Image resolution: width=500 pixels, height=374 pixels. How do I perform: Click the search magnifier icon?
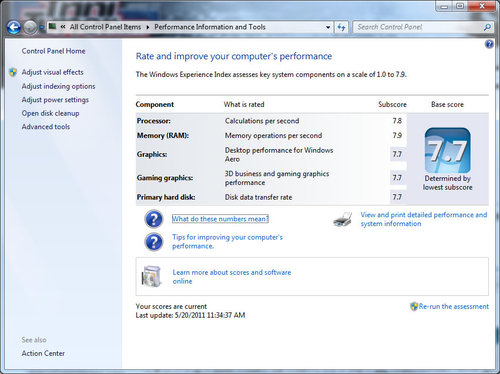(x=487, y=27)
